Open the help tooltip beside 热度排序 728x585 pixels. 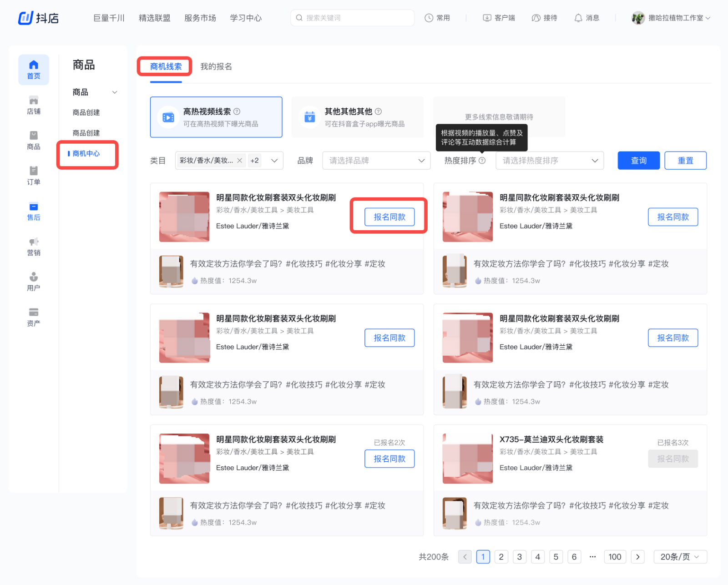(483, 161)
